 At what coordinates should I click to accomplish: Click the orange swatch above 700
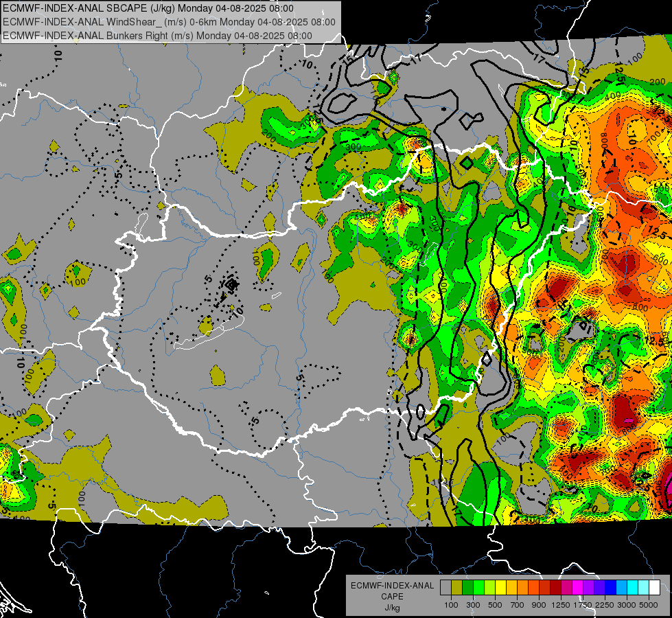click(x=523, y=587)
